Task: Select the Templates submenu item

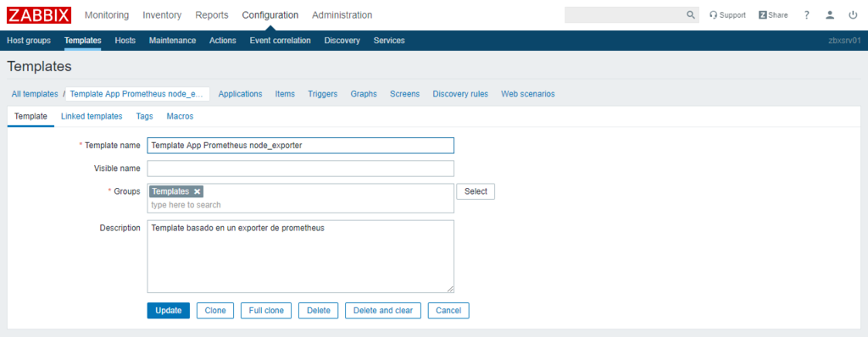Action: coord(83,41)
